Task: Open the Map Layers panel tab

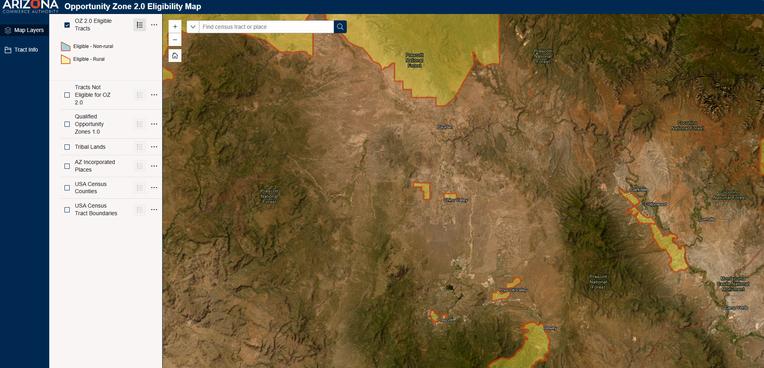Action: click(24, 30)
